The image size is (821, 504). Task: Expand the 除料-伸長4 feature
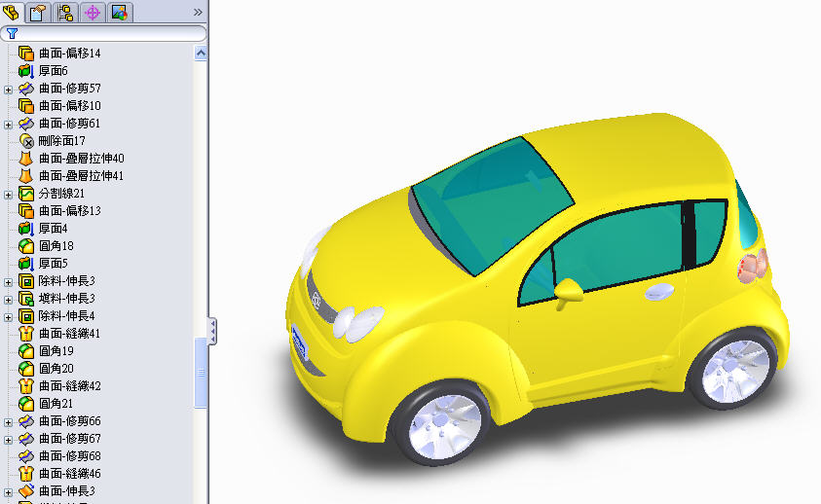8,317
